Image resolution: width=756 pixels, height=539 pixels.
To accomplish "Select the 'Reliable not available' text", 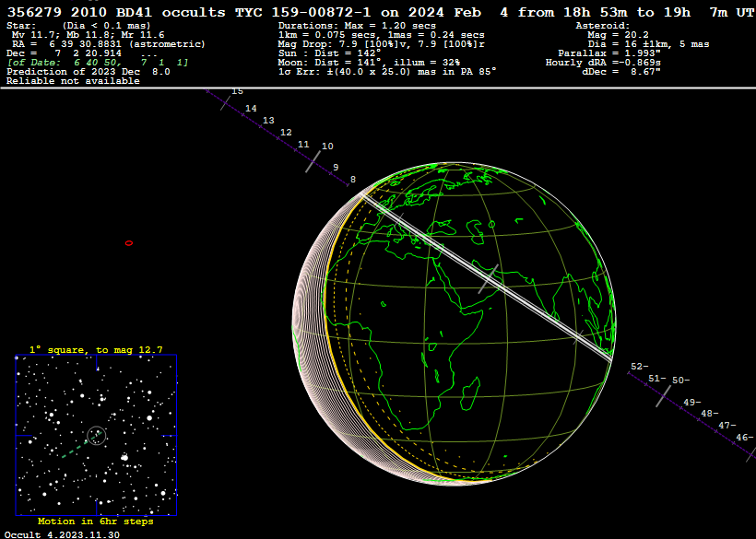I will click(x=73, y=81).
